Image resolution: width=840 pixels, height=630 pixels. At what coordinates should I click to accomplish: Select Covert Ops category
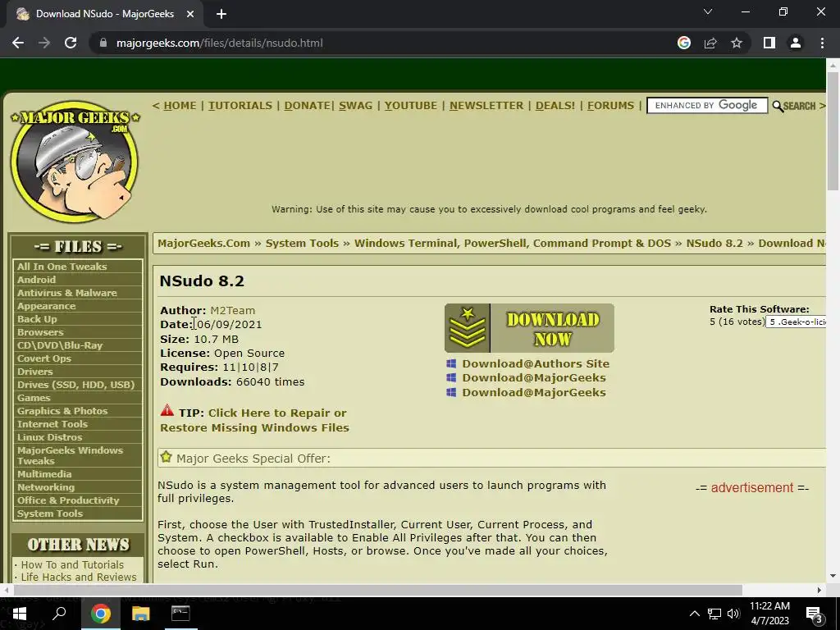coord(44,358)
